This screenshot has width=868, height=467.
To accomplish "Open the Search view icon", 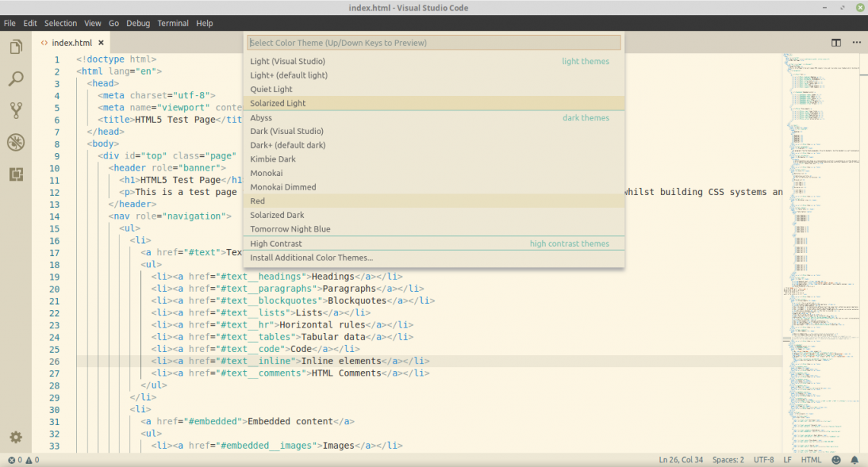I will 15,78.
